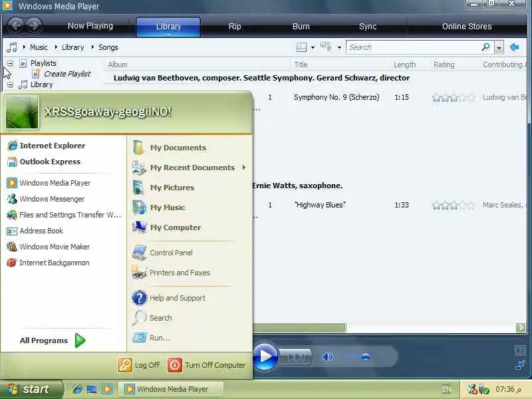
Task: Click the blue arrow beside search box
Action: [514, 47]
